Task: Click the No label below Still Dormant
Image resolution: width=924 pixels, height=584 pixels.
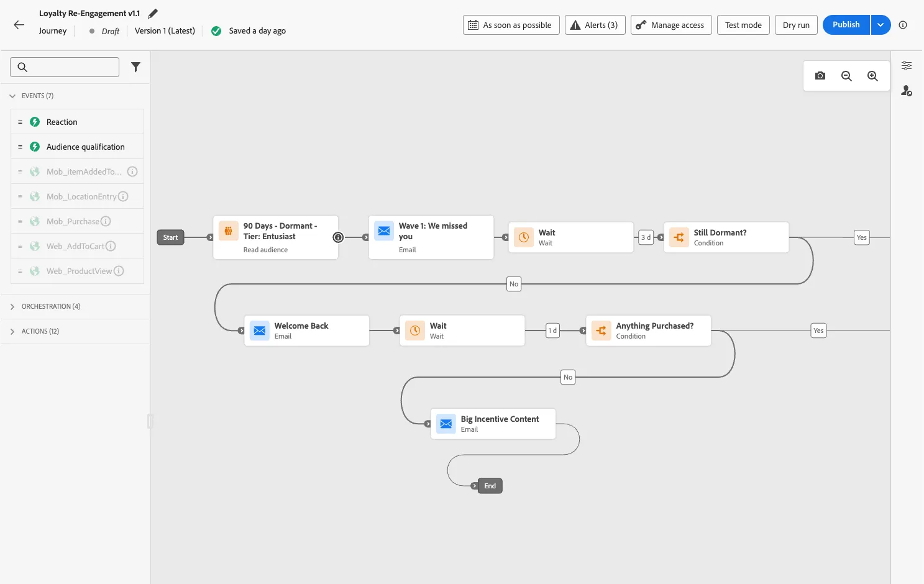Action: click(x=514, y=284)
